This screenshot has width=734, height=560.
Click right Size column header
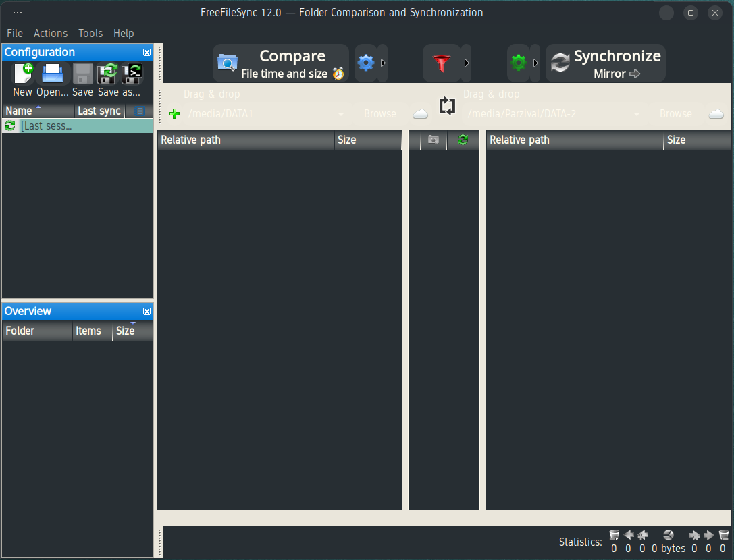point(697,140)
